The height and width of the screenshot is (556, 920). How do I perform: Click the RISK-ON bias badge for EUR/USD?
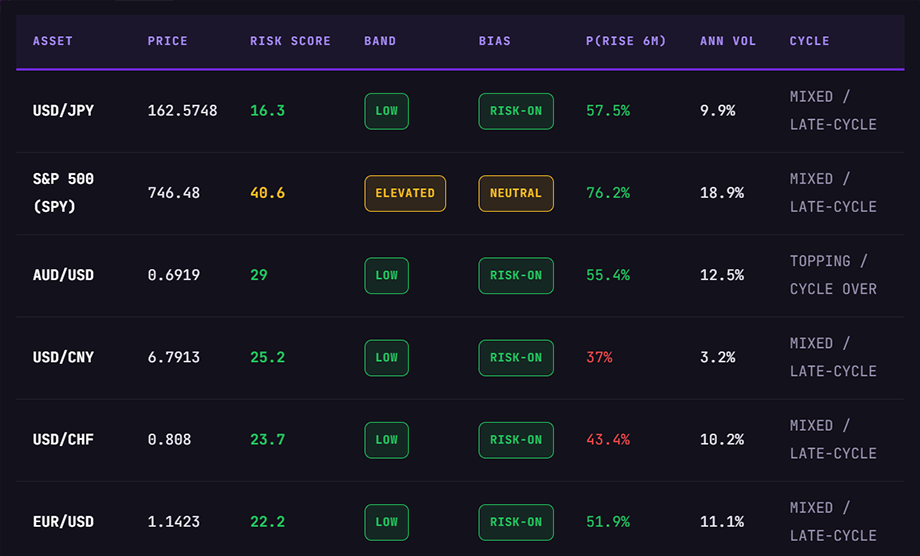(x=516, y=522)
